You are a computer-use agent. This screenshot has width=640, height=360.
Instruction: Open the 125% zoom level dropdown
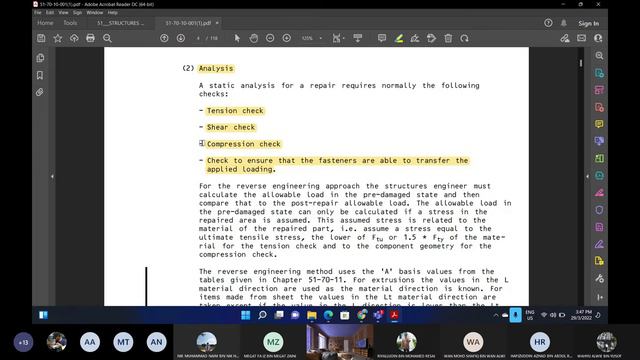(x=312, y=38)
